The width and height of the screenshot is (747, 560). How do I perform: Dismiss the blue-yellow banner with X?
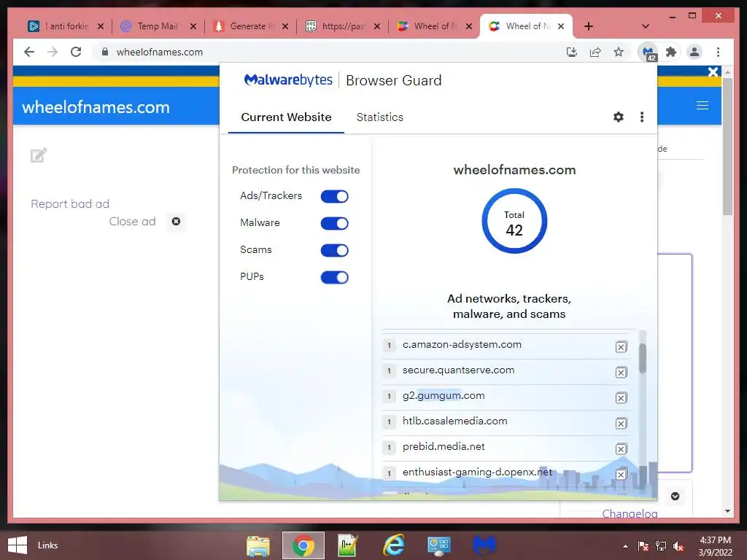(713, 72)
